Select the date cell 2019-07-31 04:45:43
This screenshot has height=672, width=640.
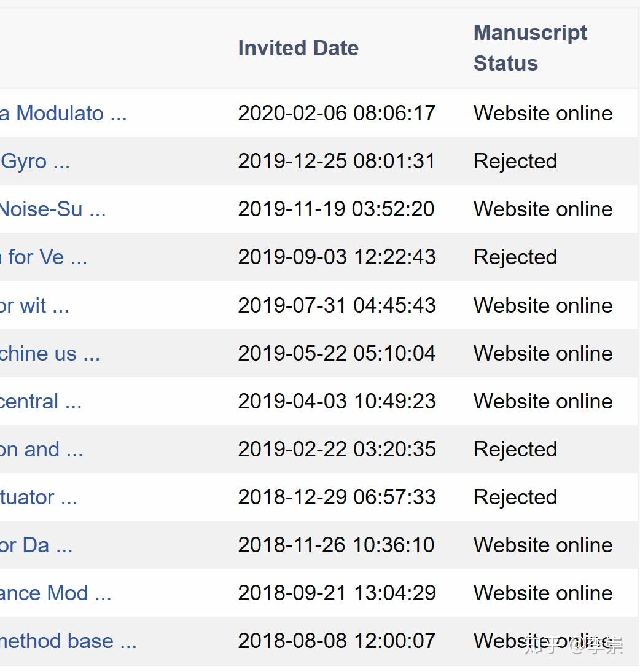(x=337, y=305)
